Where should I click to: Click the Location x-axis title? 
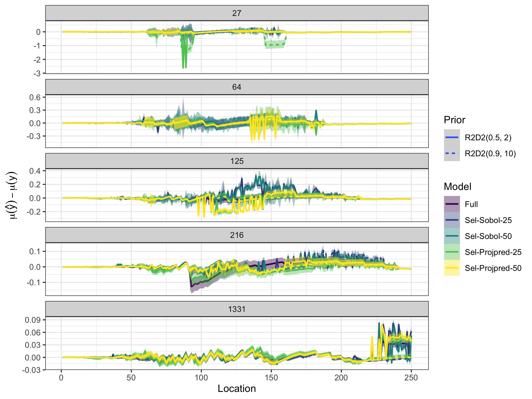click(x=237, y=389)
